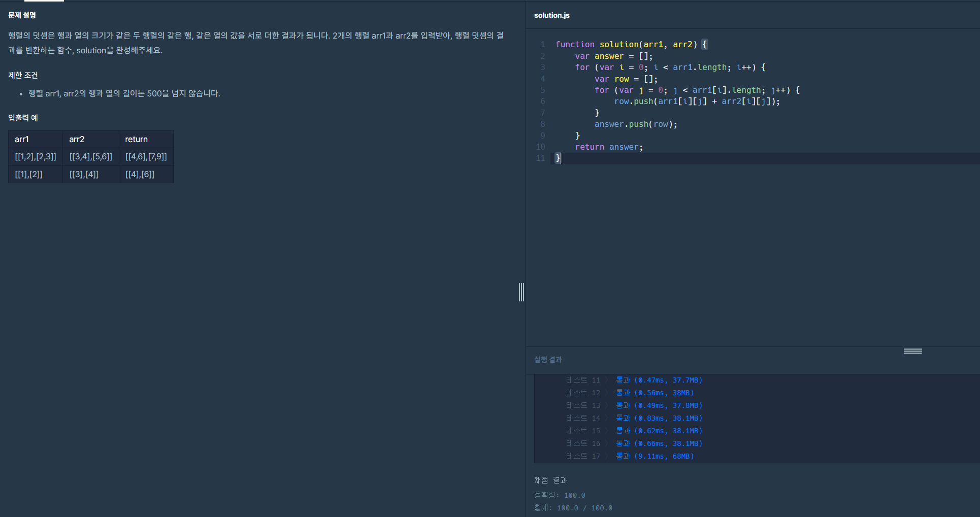Click table cell [[4],[6]]
Screen dimensions: 980x517
coord(146,174)
